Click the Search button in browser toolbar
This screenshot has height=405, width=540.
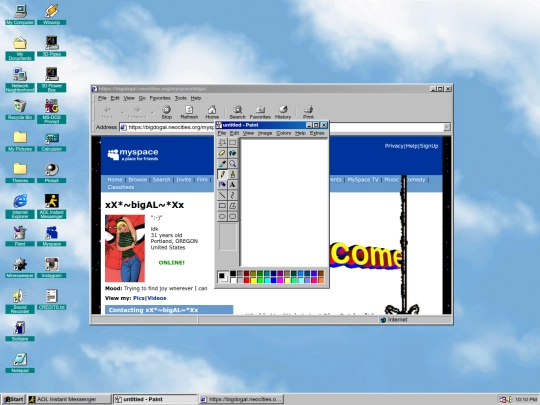pos(237,112)
